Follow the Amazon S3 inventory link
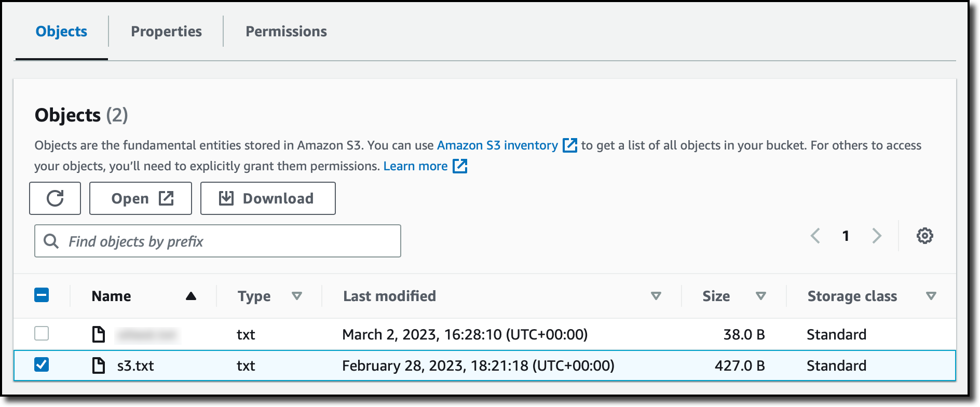The width and height of the screenshot is (980, 407). [x=497, y=145]
